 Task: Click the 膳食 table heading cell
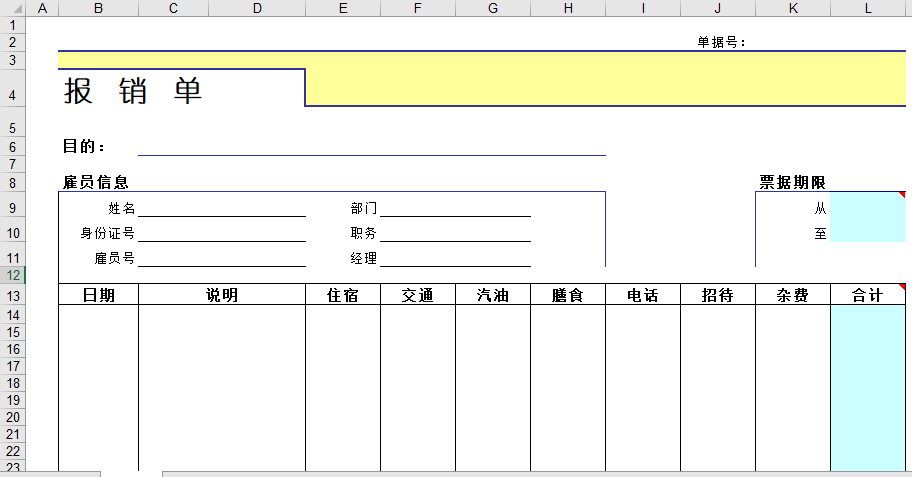click(567, 295)
